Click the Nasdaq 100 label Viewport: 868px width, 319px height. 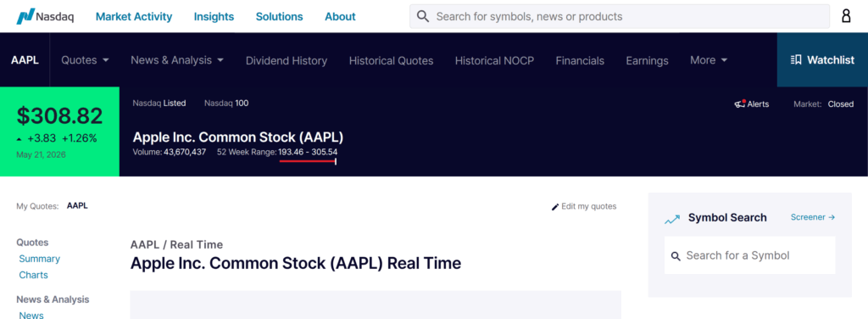tap(226, 103)
